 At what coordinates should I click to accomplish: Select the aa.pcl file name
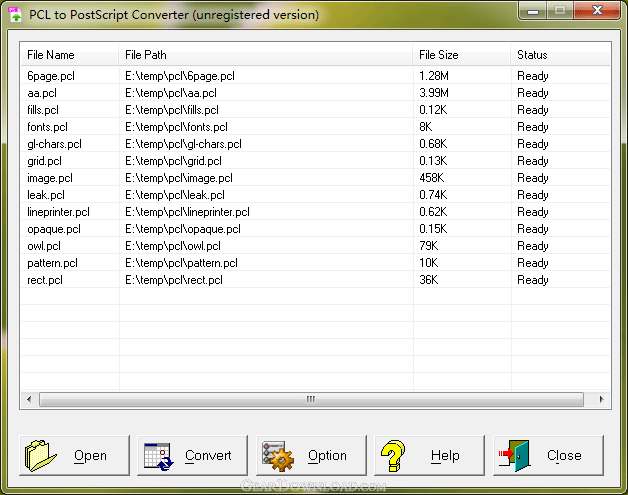(x=42, y=93)
